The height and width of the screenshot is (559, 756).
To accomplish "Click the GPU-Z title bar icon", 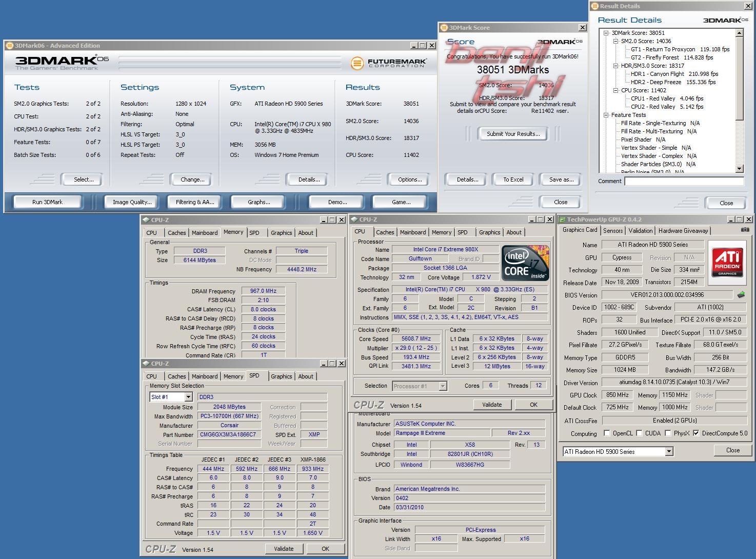I will (563, 219).
